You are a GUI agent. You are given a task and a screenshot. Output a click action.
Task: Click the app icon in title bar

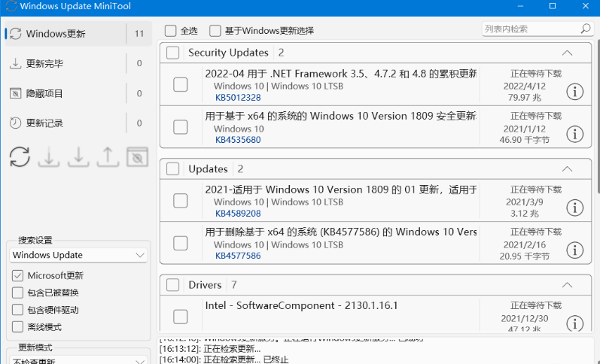(x=11, y=6)
